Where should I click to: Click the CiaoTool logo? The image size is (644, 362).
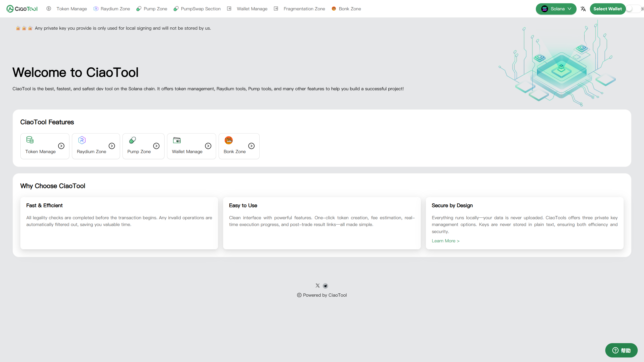click(22, 9)
